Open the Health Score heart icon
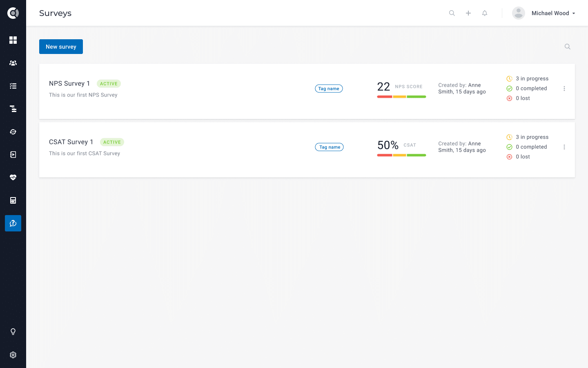 [x=13, y=177]
